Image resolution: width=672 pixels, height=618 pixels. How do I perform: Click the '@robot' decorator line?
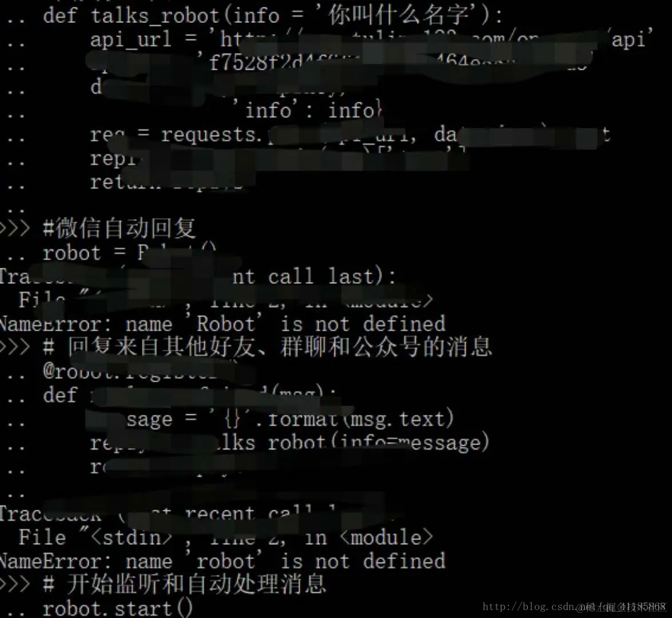129,371
